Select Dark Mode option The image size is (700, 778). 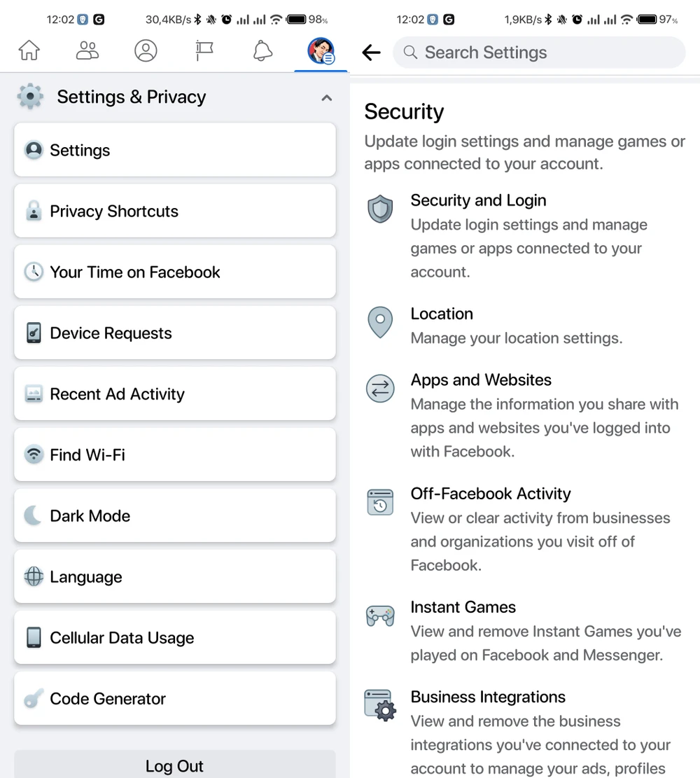175,516
